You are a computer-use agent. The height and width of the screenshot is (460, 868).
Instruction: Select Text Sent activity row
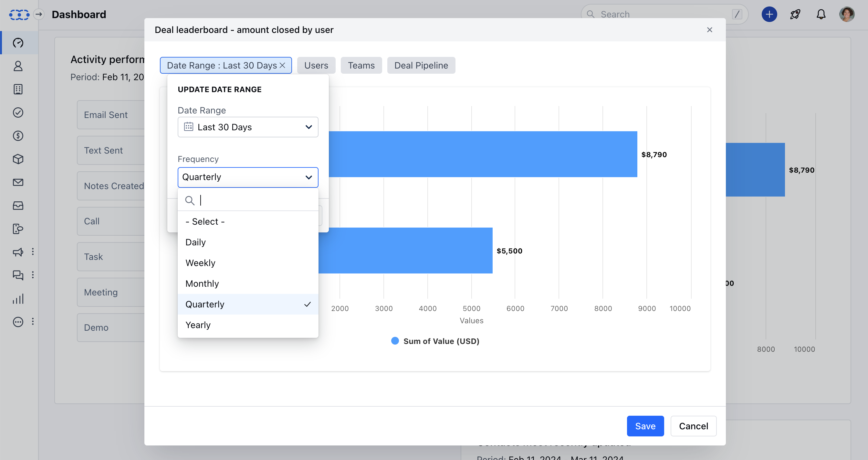point(111,150)
